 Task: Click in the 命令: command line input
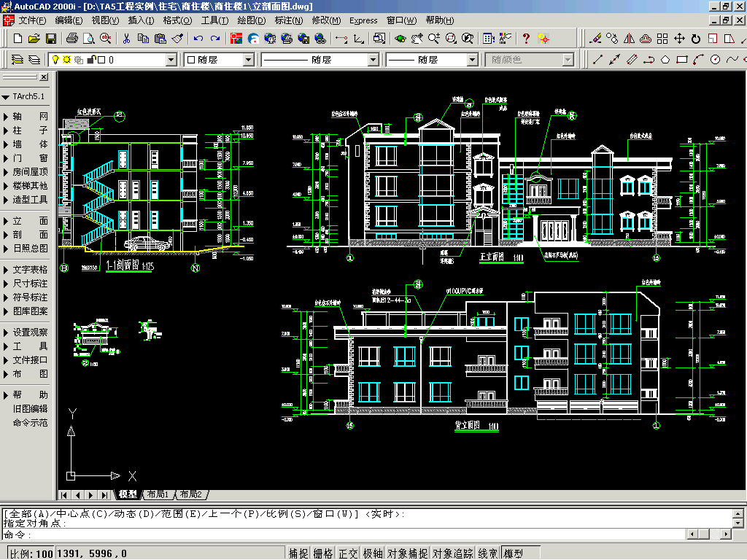pyautogui.click(x=343, y=534)
